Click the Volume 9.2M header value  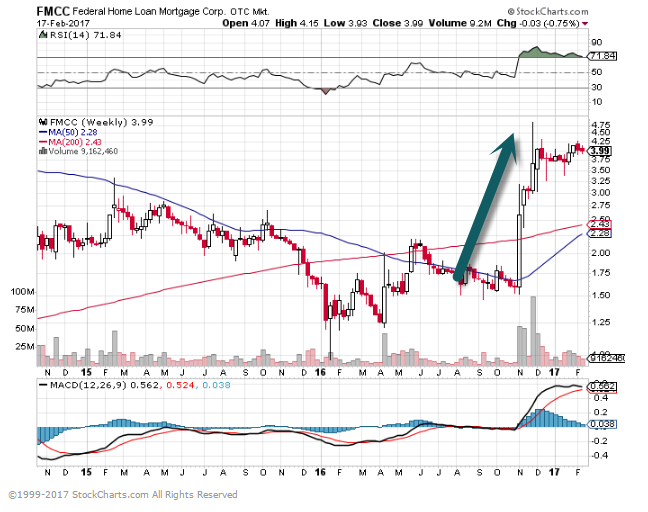tap(460, 23)
